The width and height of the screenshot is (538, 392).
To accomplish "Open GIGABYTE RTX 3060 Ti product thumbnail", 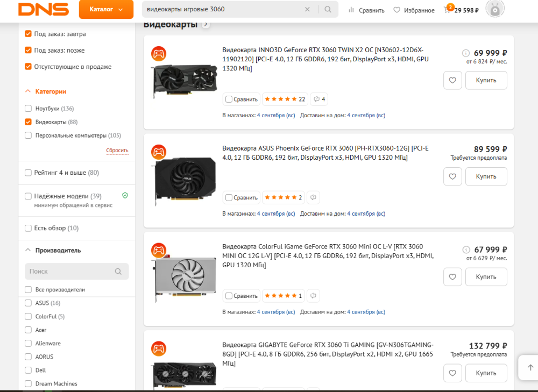I will [x=185, y=372].
